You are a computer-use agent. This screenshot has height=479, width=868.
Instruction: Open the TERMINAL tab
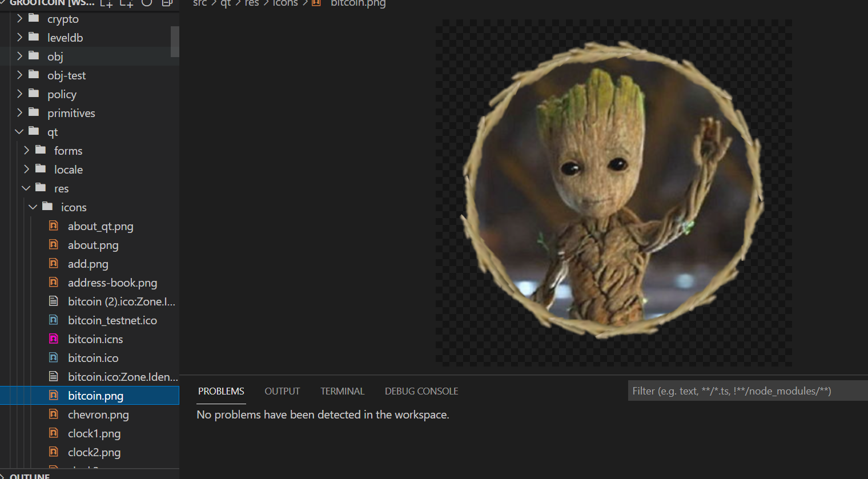(x=342, y=391)
